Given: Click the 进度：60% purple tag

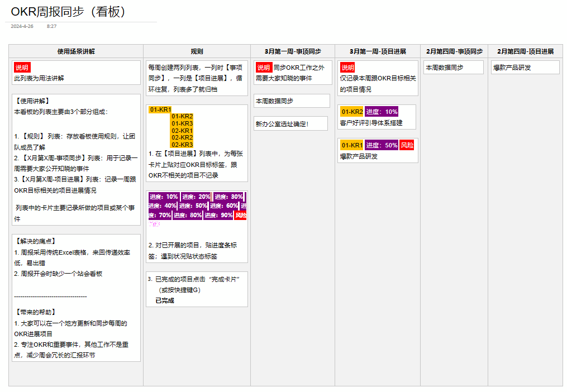Looking at the screenshot, I should point(224,205).
